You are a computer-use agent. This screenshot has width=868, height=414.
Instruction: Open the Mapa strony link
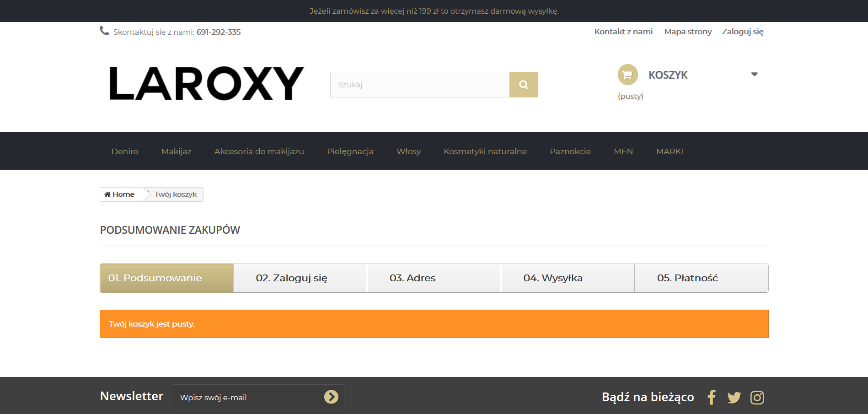click(688, 32)
